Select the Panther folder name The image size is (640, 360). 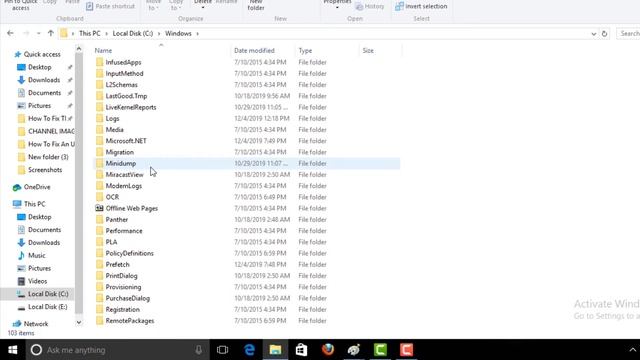tap(117, 220)
